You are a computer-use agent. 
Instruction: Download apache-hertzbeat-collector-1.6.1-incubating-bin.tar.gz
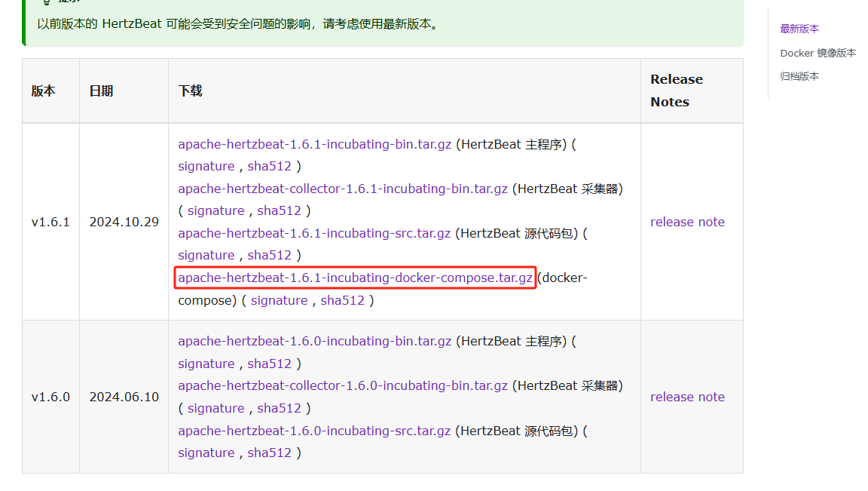(343, 189)
